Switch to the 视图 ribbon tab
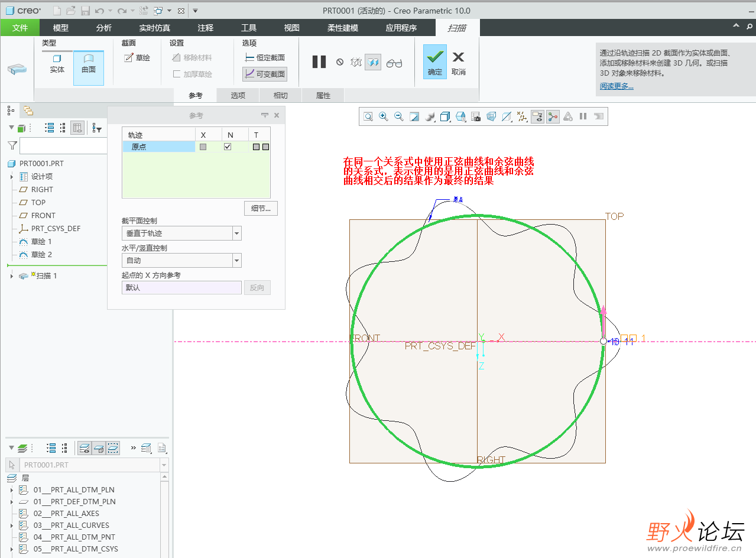Image resolution: width=756 pixels, height=558 pixels. point(291,28)
